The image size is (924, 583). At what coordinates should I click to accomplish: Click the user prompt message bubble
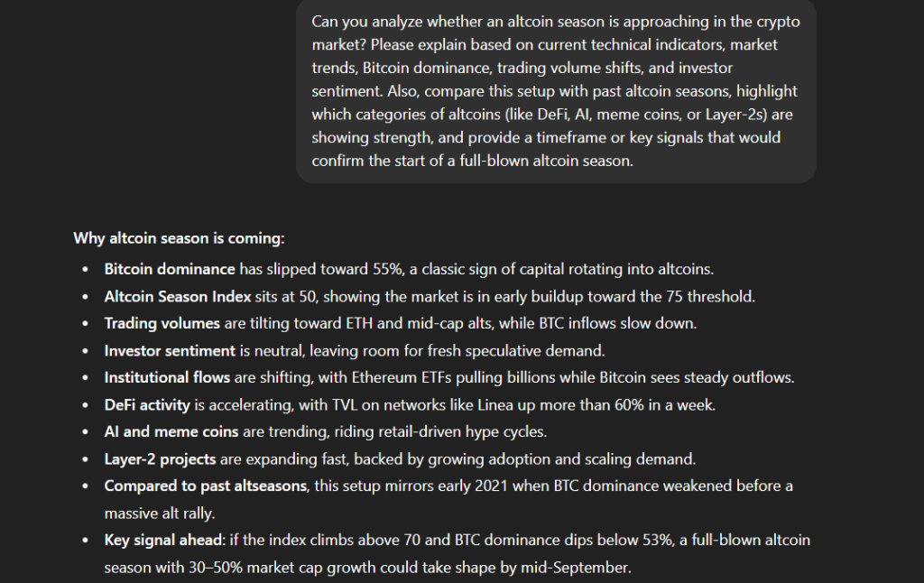point(556,91)
